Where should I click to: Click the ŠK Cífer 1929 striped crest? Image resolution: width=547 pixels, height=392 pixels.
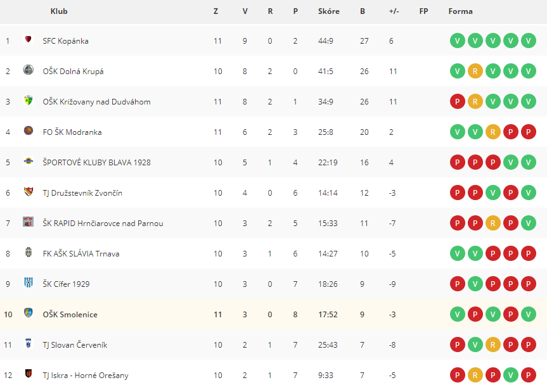pyautogui.click(x=29, y=282)
